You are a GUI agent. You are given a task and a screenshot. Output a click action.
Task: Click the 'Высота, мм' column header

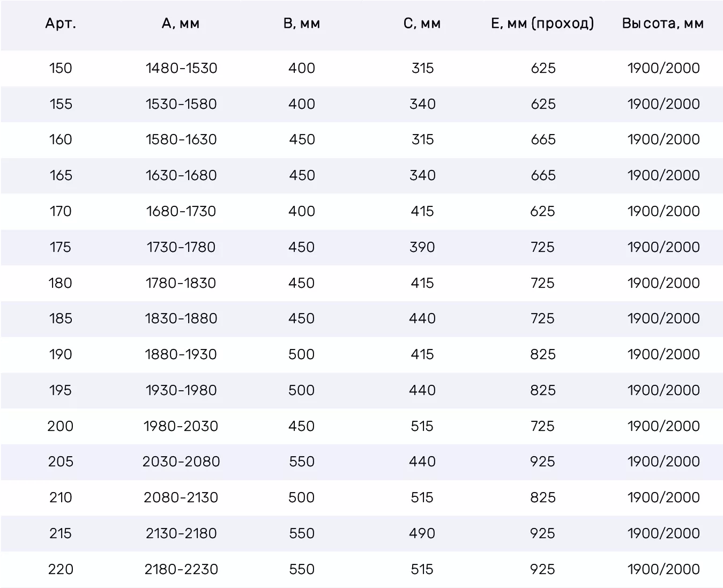click(x=663, y=24)
